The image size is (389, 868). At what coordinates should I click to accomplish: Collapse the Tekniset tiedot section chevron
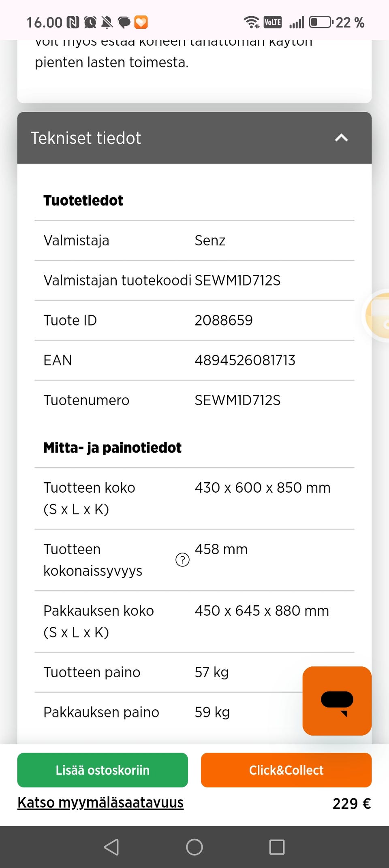pos(341,138)
